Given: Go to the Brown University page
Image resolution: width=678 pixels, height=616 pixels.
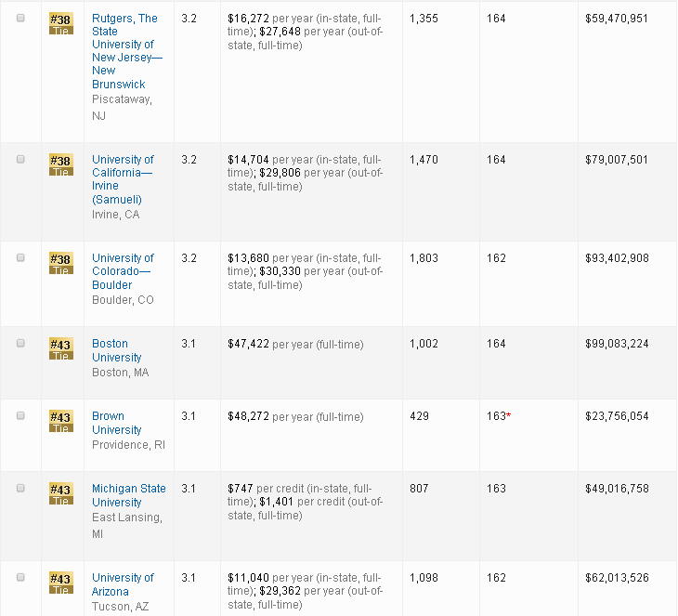Looking at the screenshot, I should (x=117, y=423).
